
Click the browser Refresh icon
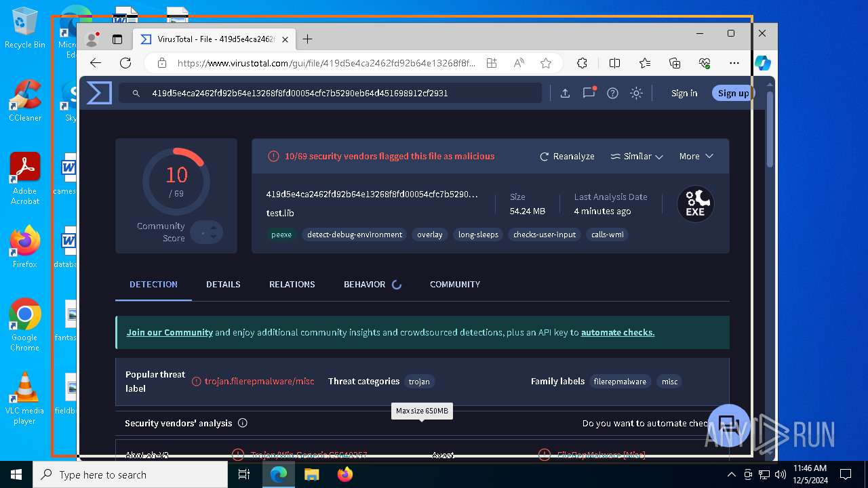125,63
